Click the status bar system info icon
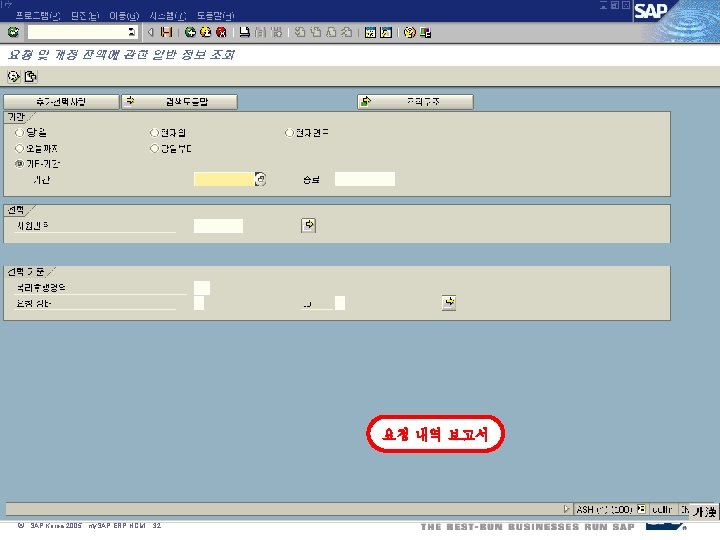The width and height of the screenshot is (720, 540). point(641,509)
